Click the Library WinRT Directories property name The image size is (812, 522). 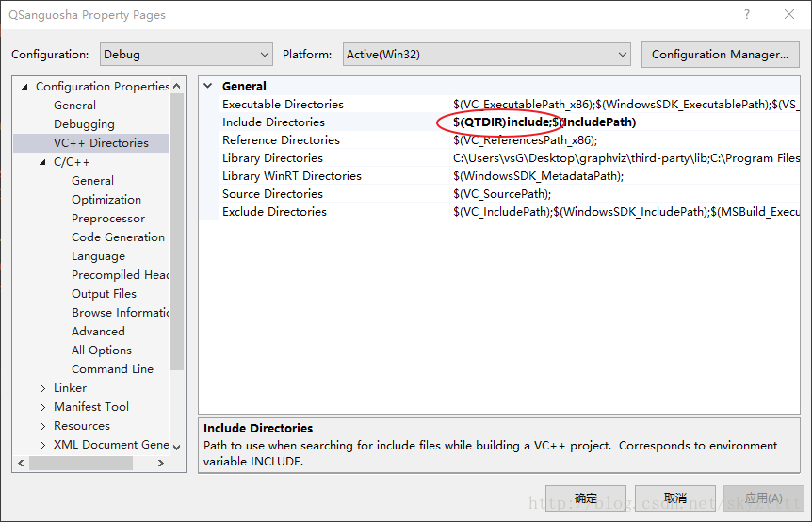(x=292, y=176)
